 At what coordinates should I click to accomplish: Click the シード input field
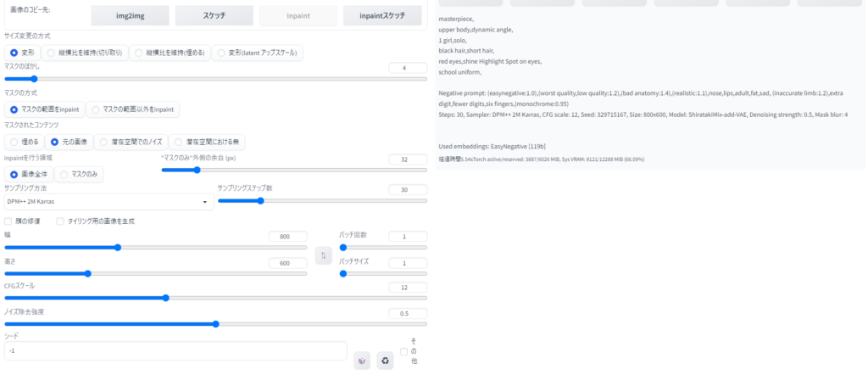pos(175,350)
